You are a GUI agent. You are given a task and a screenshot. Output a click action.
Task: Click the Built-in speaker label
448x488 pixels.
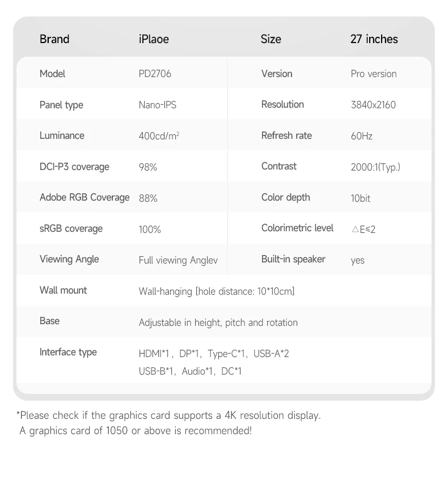[293, 259]
